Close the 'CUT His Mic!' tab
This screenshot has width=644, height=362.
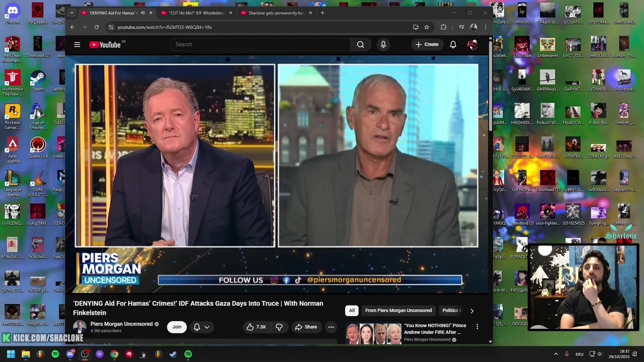pyautogui.click(x=230, y=13)
